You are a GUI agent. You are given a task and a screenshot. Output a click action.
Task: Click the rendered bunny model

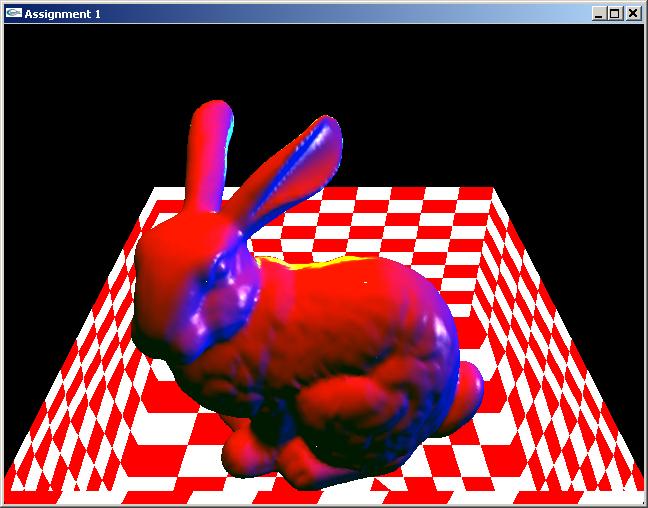(307, 295)
